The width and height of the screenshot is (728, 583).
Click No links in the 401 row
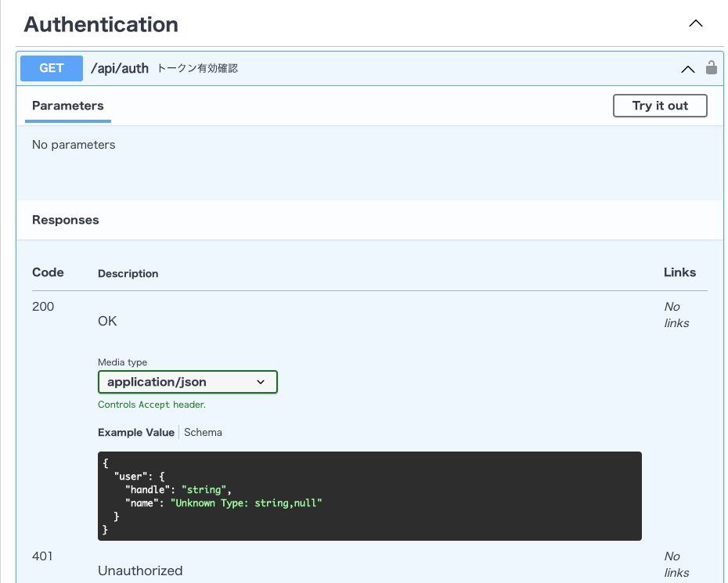pos(676,564)
